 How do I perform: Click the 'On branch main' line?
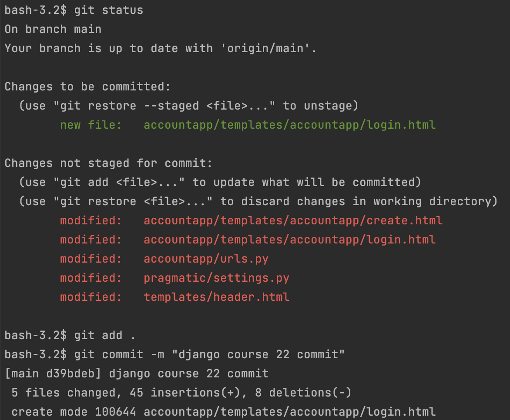point(53,29)
